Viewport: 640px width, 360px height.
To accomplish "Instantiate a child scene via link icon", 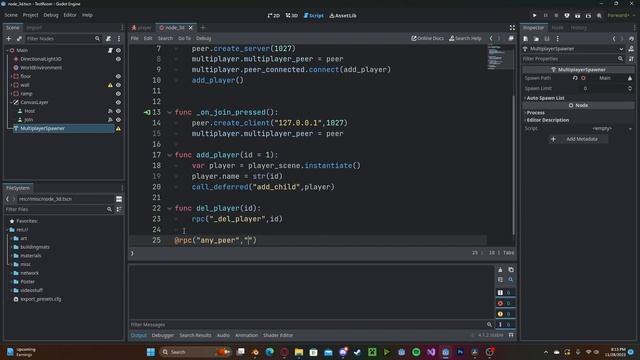I will [x=19, y=38].
